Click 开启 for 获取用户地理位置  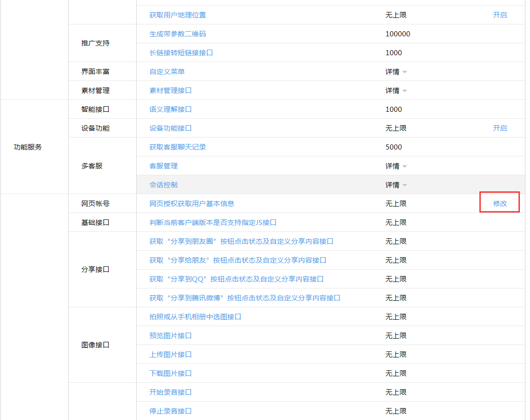[500, 15]
